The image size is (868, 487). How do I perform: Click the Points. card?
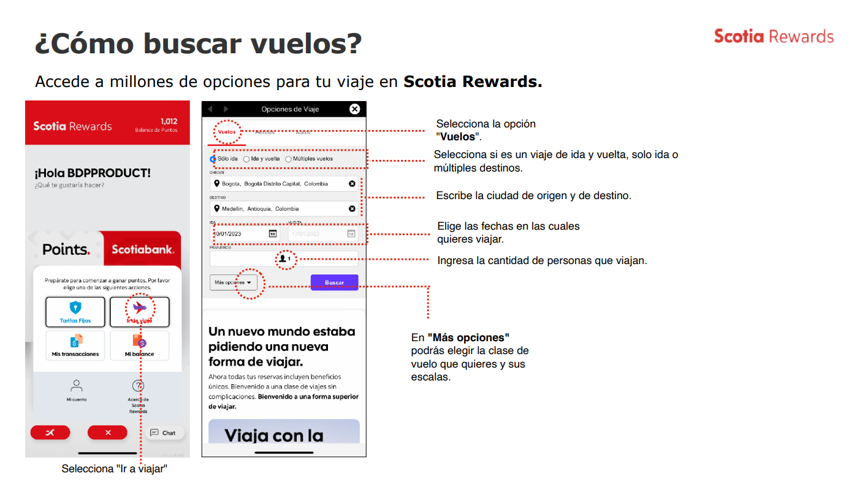click(66, 249)
